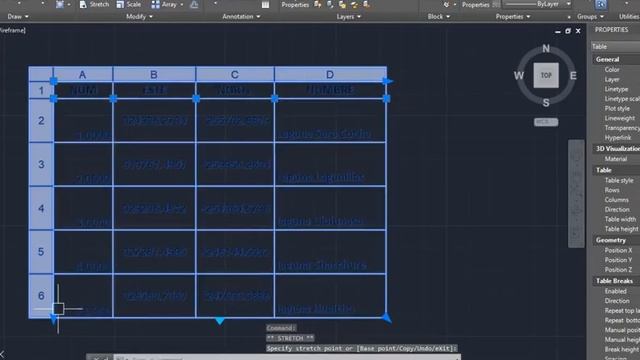
Task: Click the Wireframe visual style label
Action: point(12,30)
